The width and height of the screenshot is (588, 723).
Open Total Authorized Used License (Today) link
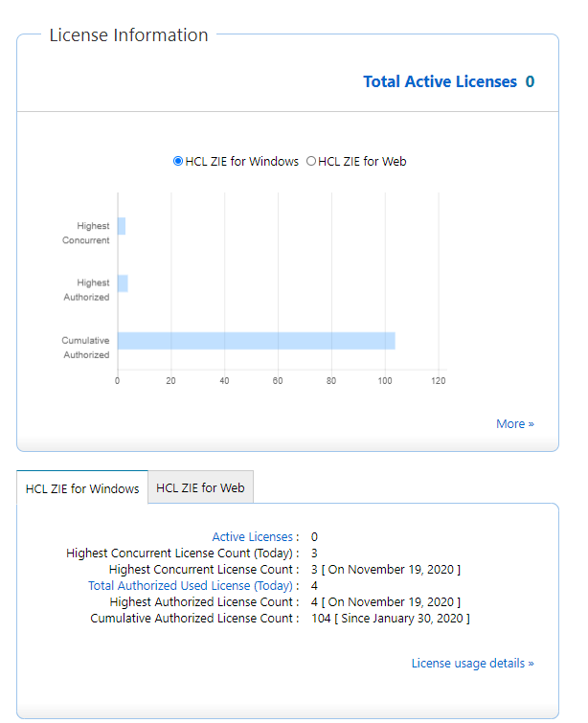tap(191, 586)
